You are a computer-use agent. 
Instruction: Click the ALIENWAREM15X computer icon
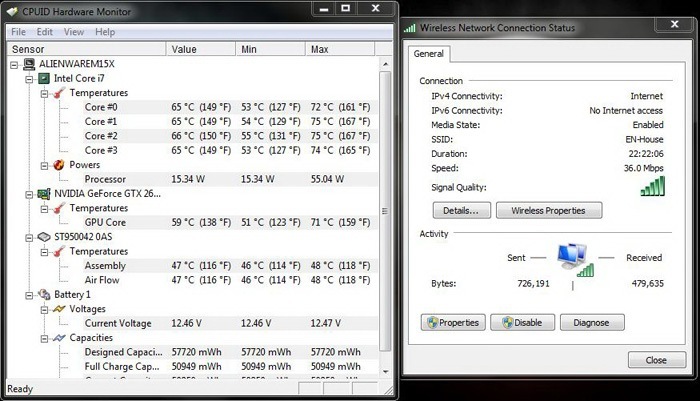pyautogui.click(x=29, y=64)
